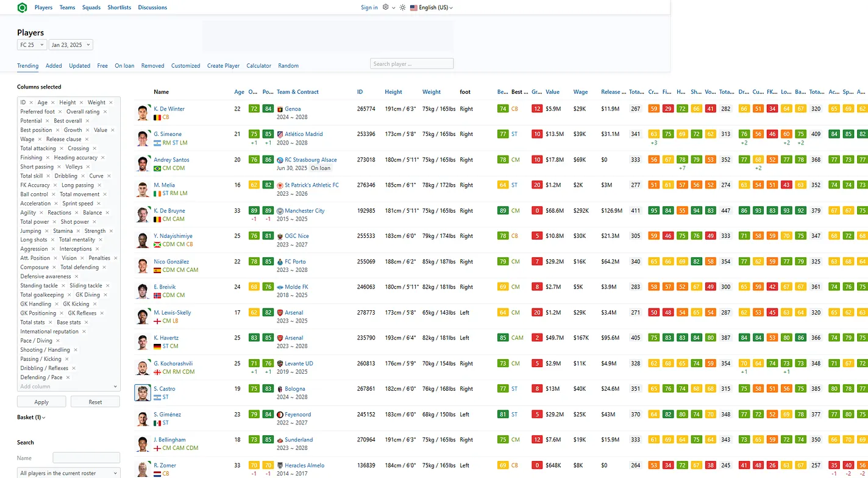Sort the table by Value column header
The height and width of the screenshot is (478, 868).
pos(552,92)
